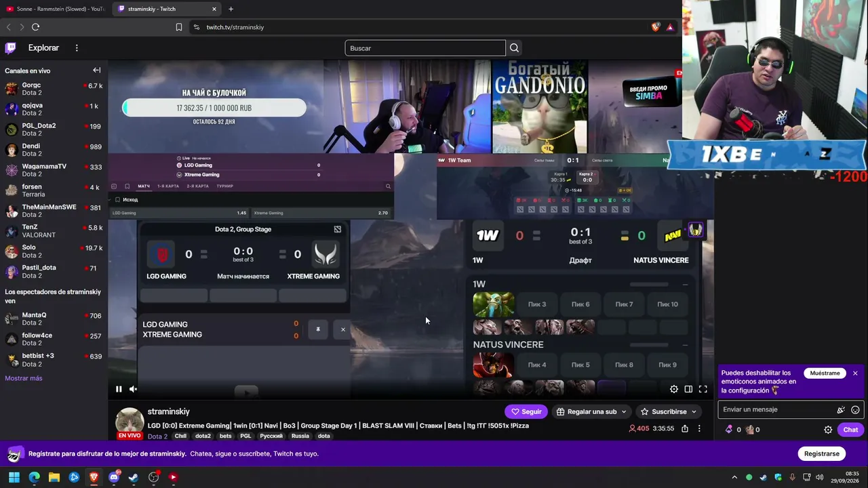
Task: Click the share stream icon
Action: (x=685, y=428)
